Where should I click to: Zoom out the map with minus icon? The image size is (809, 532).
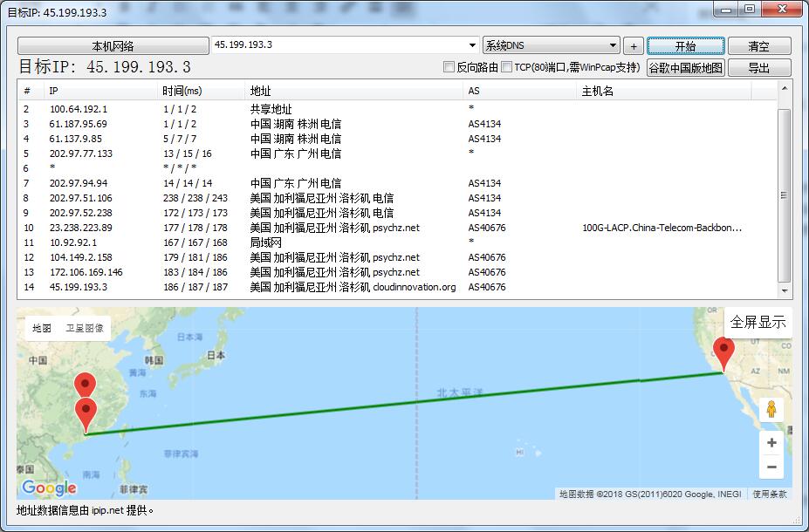pos(771,467)
